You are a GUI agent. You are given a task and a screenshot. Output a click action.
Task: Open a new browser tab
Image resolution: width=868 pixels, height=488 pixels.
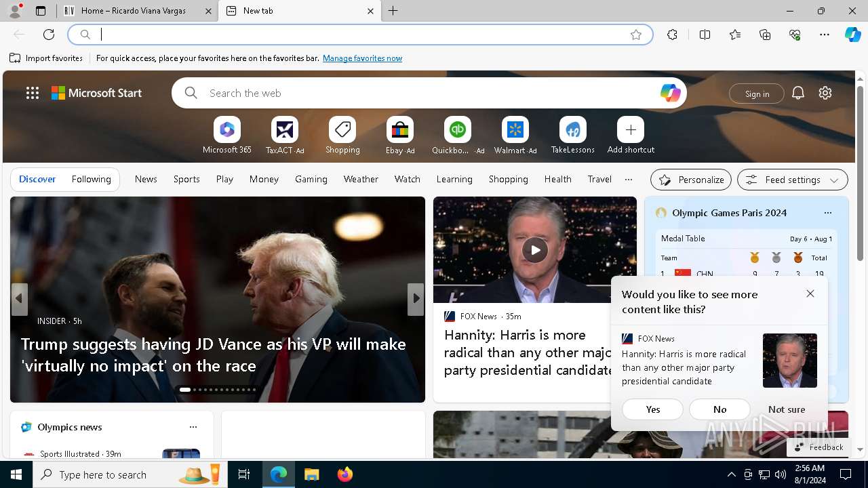coord(393,11)
